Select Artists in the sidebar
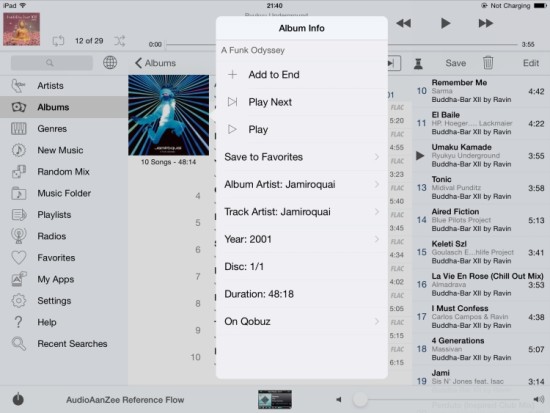The image size is (550, 413). point(64,86)
